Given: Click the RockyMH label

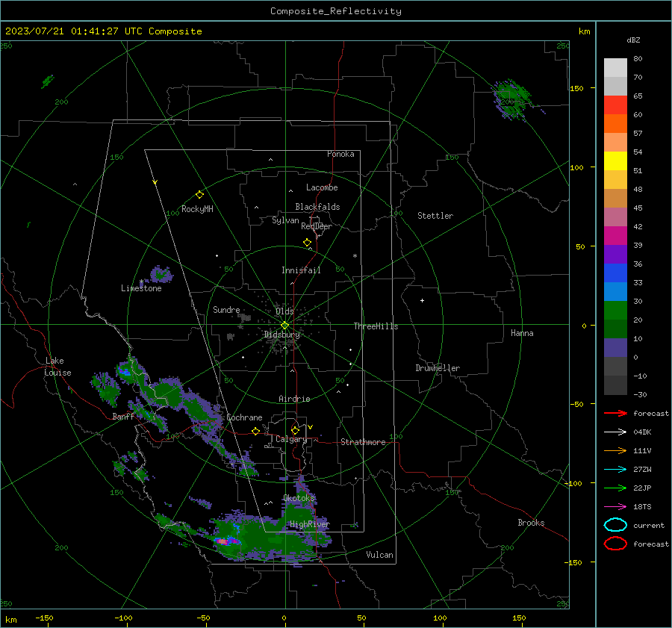Looking at the screenshot, I should point(197,209).
